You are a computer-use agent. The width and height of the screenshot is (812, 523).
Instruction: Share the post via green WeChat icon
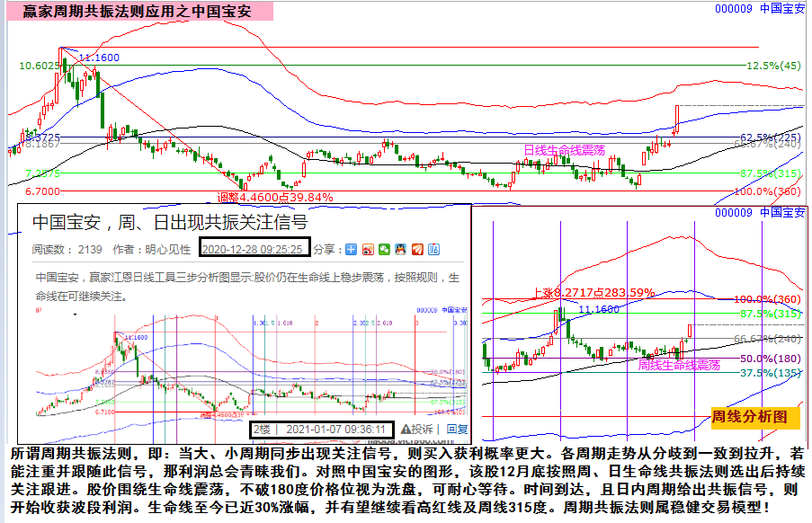click(x=384, y=249)
